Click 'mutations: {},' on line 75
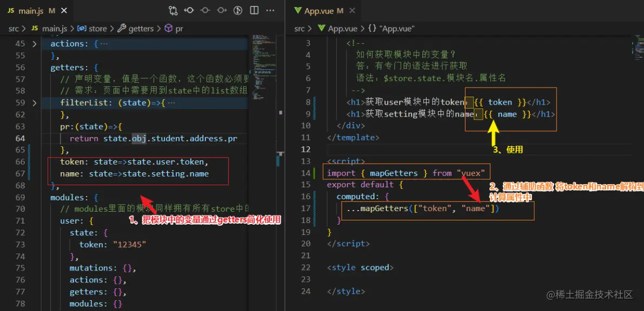 pos(103,268)
